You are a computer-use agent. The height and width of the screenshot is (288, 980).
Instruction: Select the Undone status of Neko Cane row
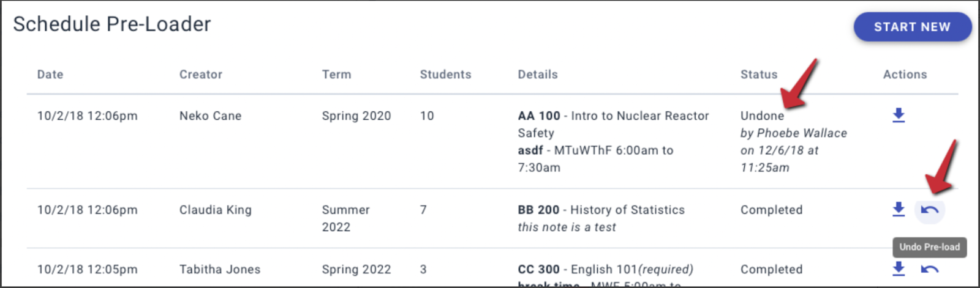coord(762,116)
